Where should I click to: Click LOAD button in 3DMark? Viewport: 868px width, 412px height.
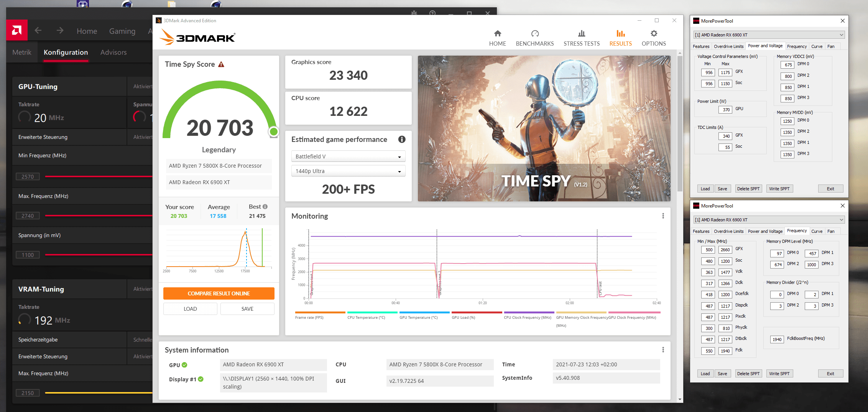pos(190,309)
